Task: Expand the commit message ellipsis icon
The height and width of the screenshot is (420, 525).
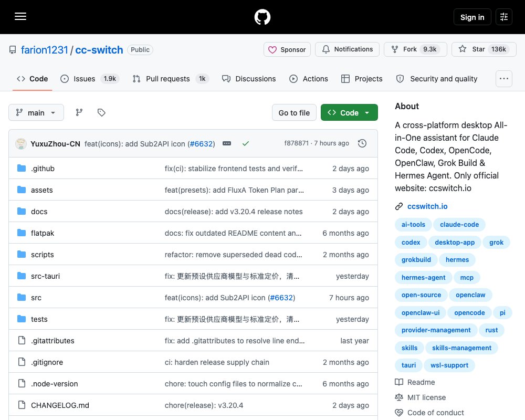Action: click(227, 143)
